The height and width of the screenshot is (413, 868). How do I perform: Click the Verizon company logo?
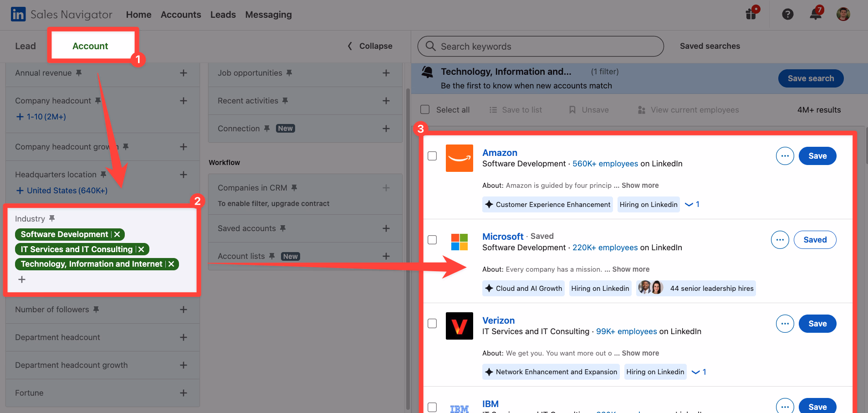460,326
